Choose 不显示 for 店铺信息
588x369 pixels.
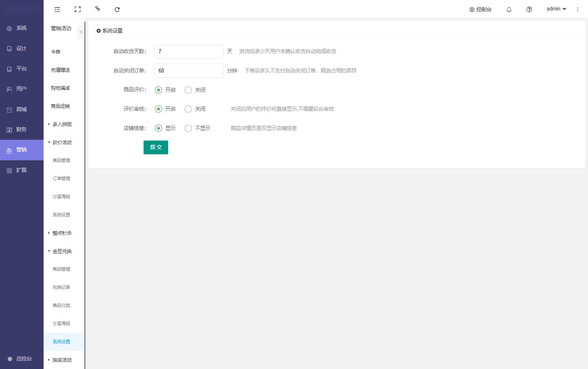point(188,128)
